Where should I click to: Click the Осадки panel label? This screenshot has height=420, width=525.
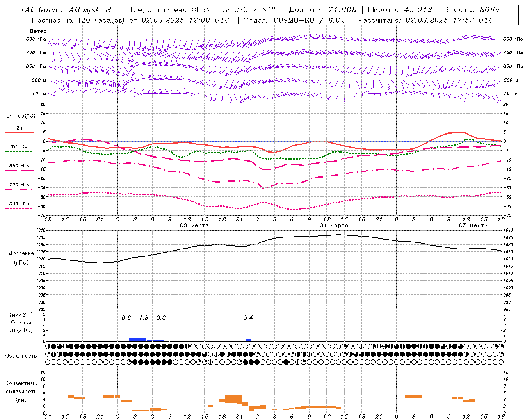pyautogui.click(x=21, y=322)
